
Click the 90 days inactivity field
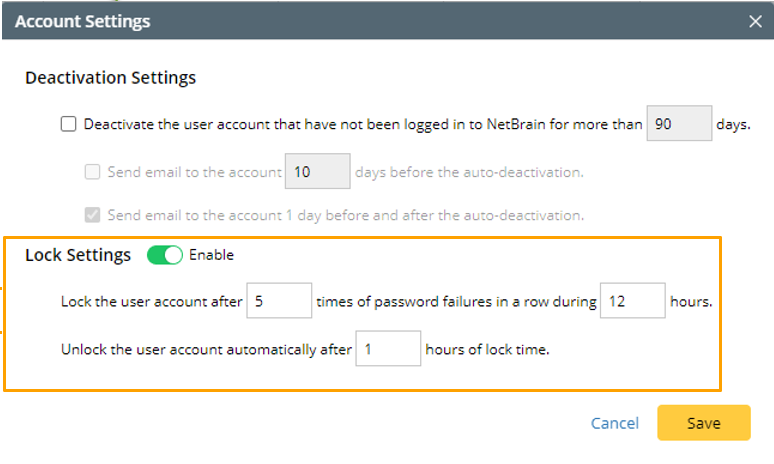tap(679, 125)
